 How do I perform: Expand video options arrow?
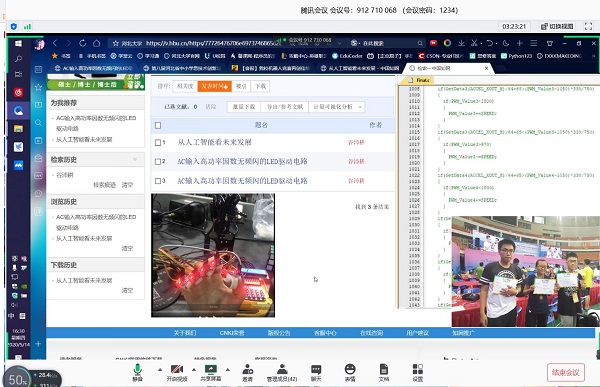coord(194,370)
